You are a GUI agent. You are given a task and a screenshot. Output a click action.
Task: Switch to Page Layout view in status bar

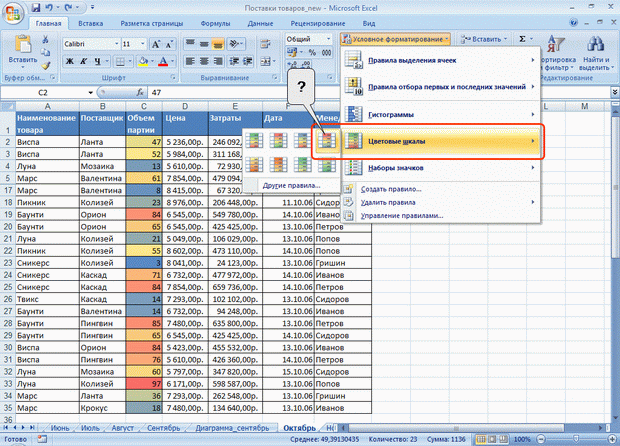[x=492, y=439]
